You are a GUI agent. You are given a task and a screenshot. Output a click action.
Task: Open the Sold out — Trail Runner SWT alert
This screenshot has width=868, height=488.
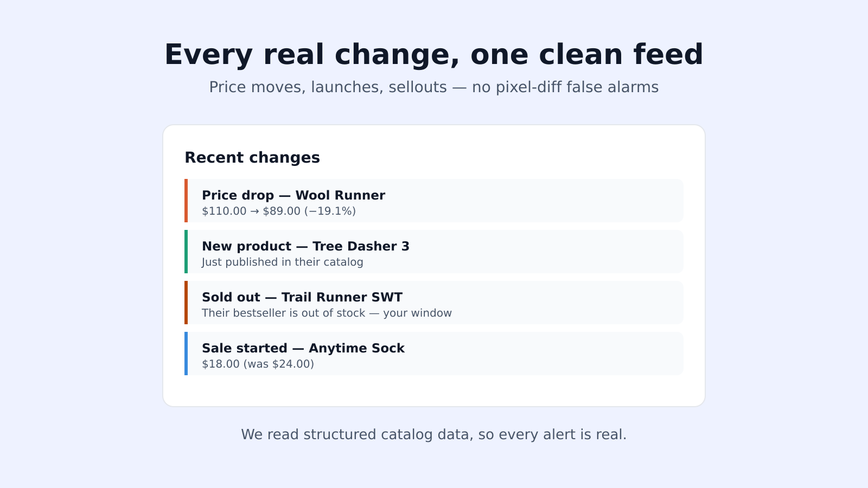pos(434,303)
